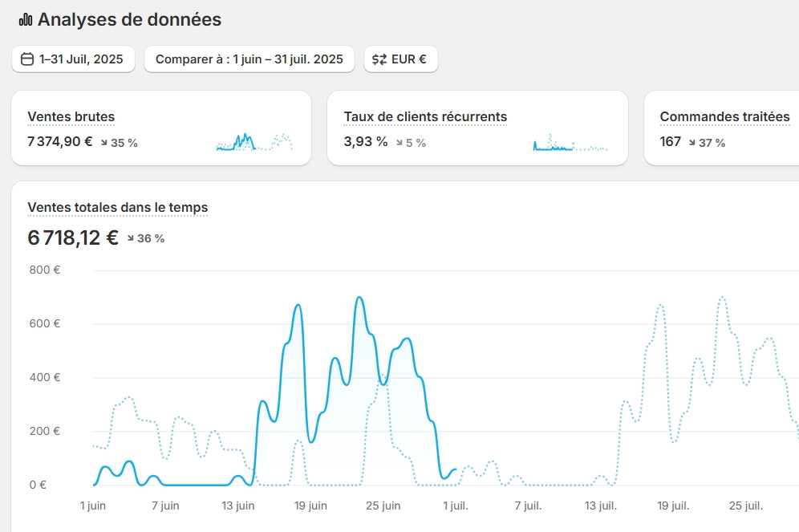Click the 6 718,12 € total sales value

coord(73,238)
